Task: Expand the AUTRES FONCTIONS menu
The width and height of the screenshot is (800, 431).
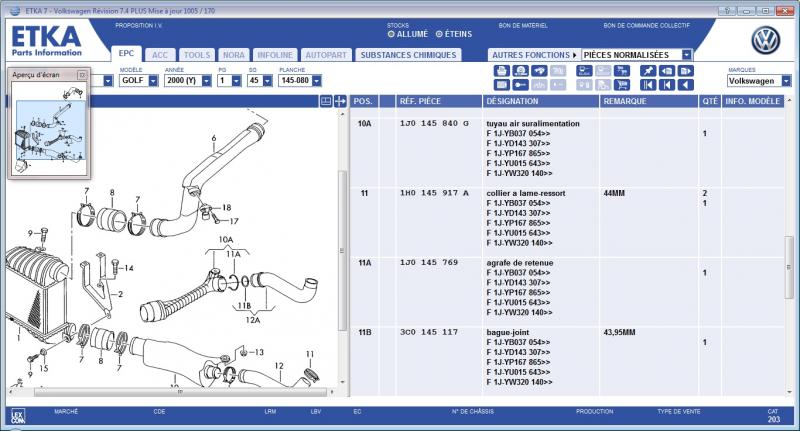Action: pyautogui.click(x=534, y=55)
